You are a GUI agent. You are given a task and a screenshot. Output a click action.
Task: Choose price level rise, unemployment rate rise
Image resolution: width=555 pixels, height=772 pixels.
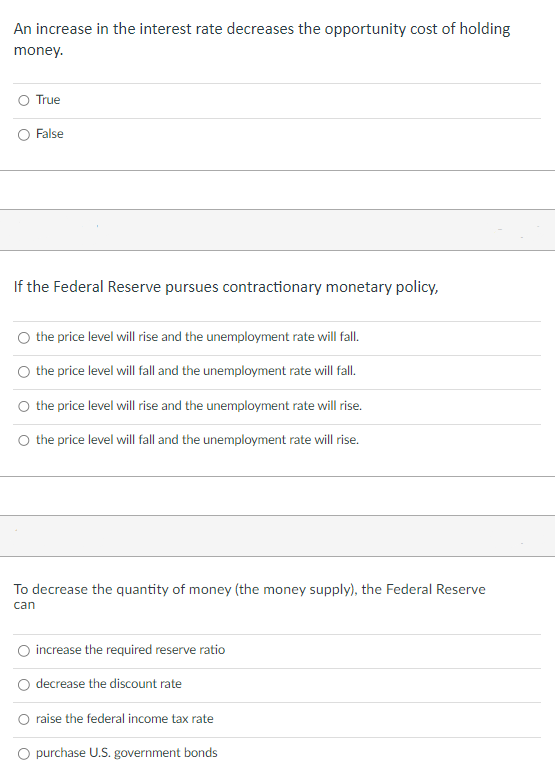click(x=24, y=407)
